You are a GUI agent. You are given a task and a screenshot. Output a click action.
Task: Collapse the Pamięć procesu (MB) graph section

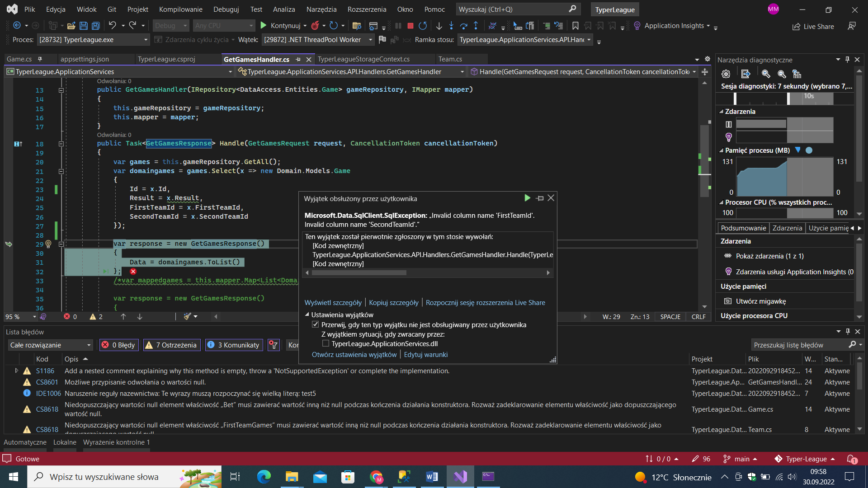(x=722, y=150)
